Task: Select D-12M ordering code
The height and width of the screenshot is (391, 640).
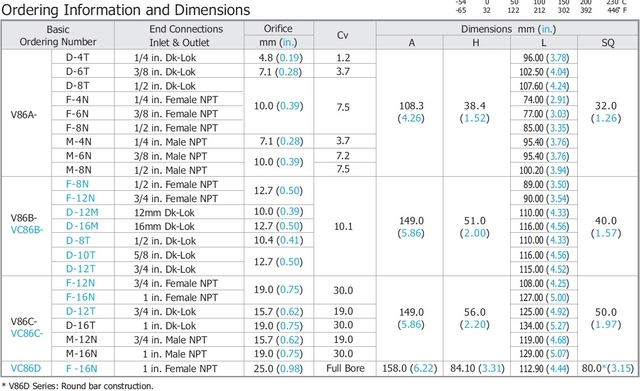Action: [x=82, y=212]
